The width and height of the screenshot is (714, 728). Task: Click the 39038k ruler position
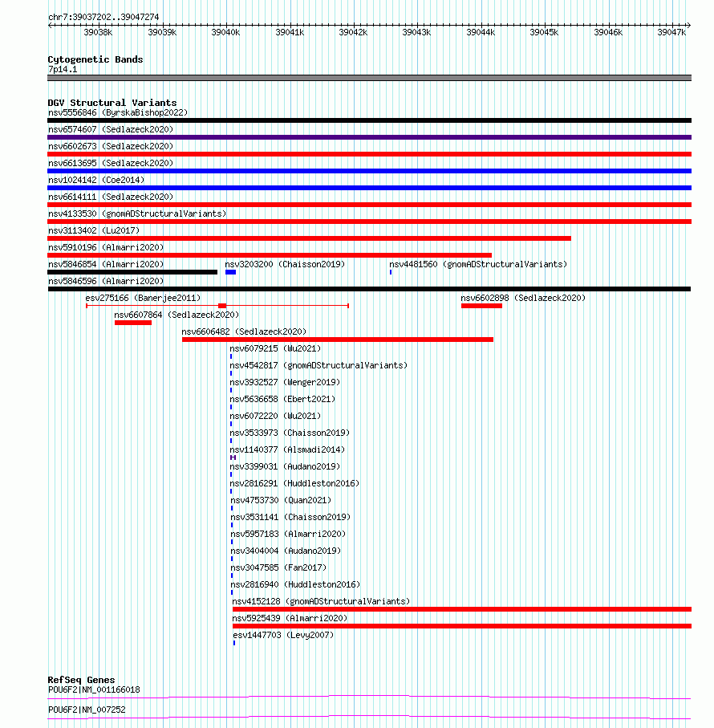pyautogui.click(x=98, y=32)
